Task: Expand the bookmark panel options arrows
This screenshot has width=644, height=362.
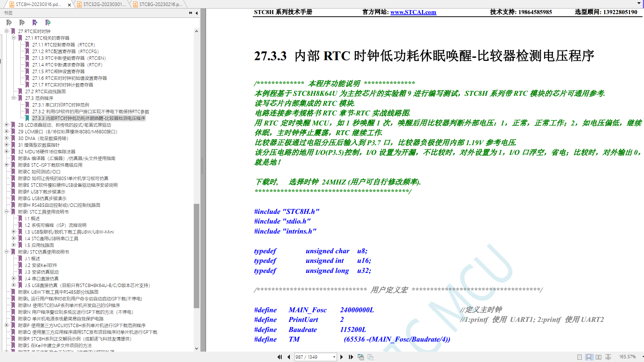Action: click(191, 13)
